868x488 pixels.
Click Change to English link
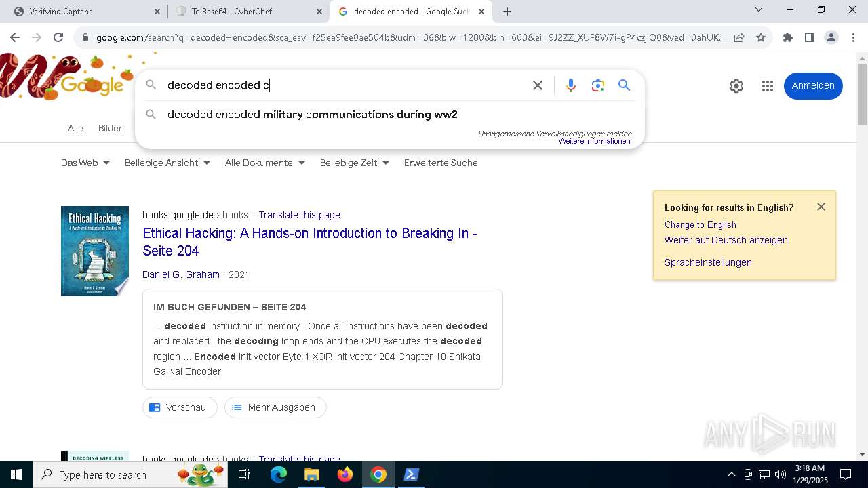[701, 224]
